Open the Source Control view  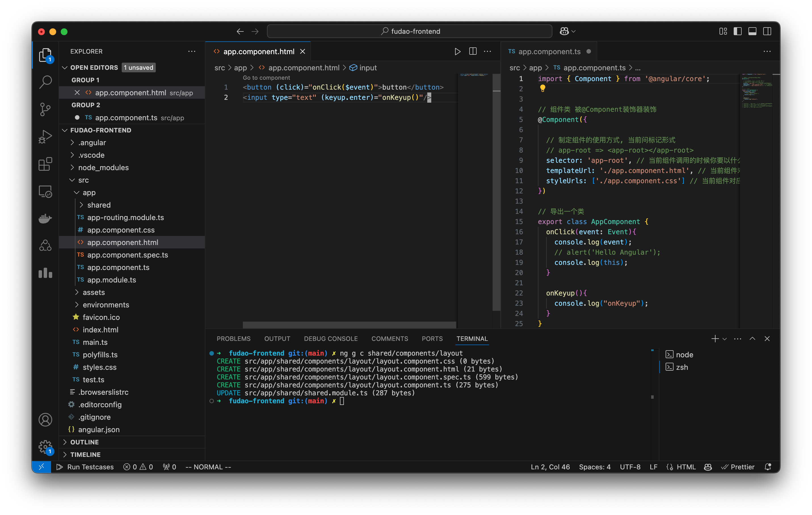pyautogui.click(x=45, y=109)
